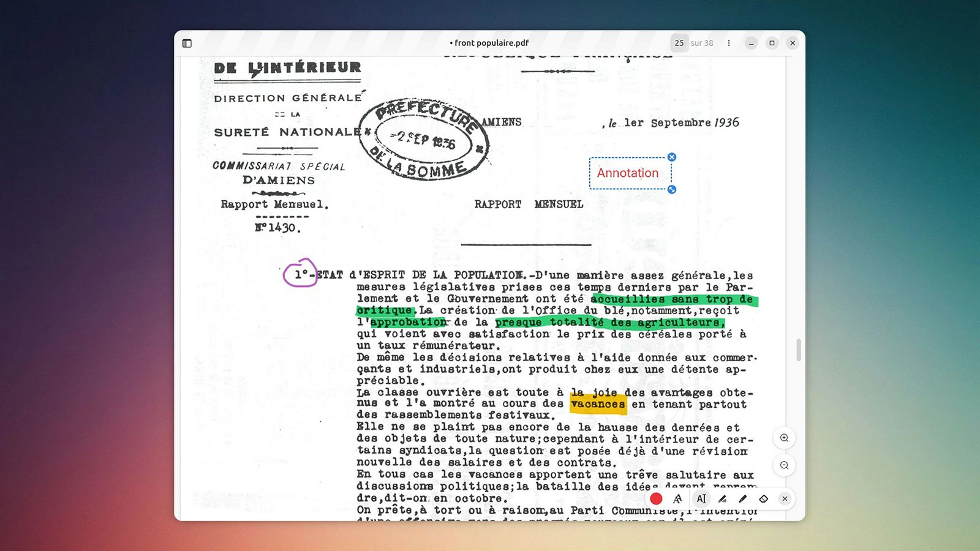Click the annotation resize handle
Viewport: 980px width, 551px height.
(x=672, y=190)
